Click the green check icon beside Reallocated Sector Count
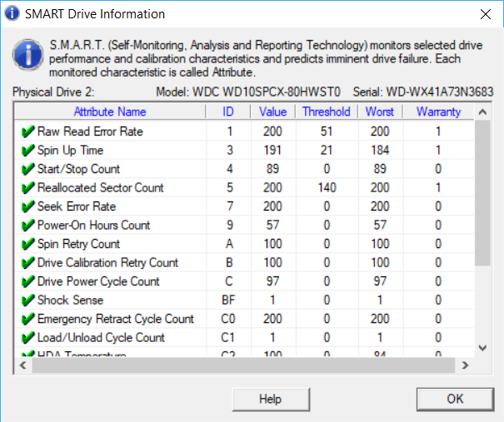The image size is (504, 422). pos(28,188)
